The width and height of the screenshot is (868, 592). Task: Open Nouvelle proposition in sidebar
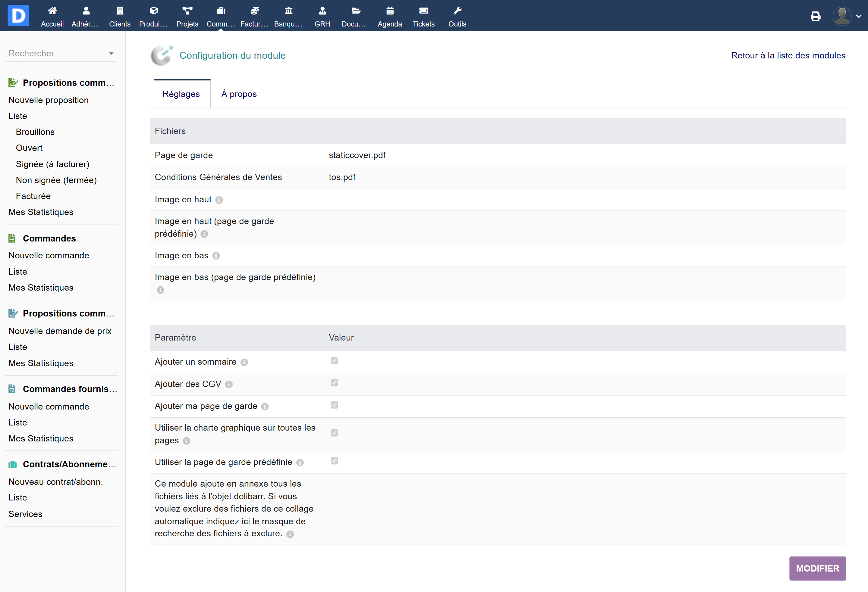pos(49,100)
